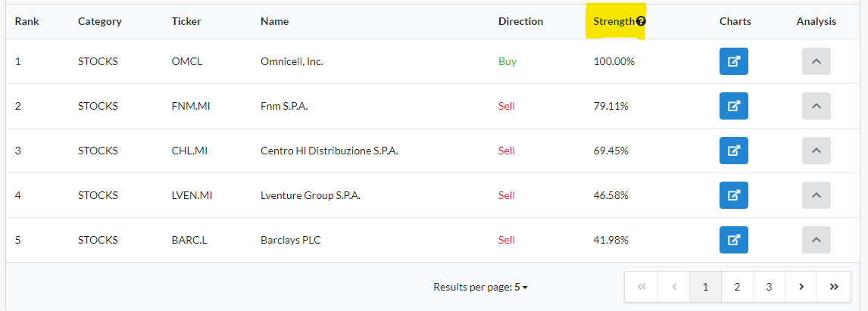Expand analysis for BARC.L row
This screenshot has height=311, width=868.
click(x=816, y=240)
